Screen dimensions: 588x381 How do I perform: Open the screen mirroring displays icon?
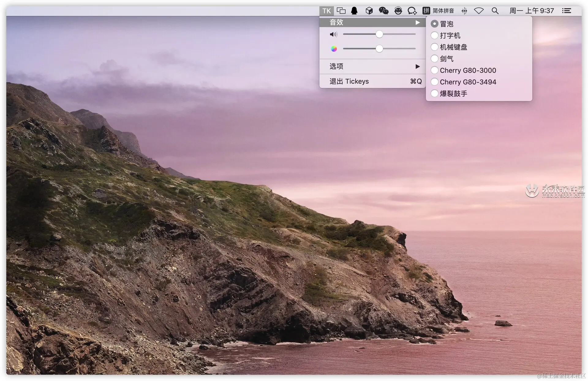(x=341, y=11)
